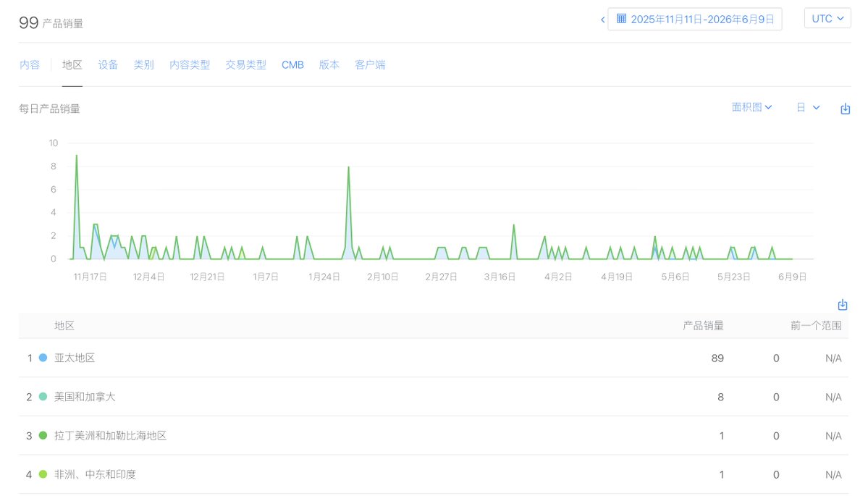
Task: Switch to the 内容 tab
Action: click(30, 64)
